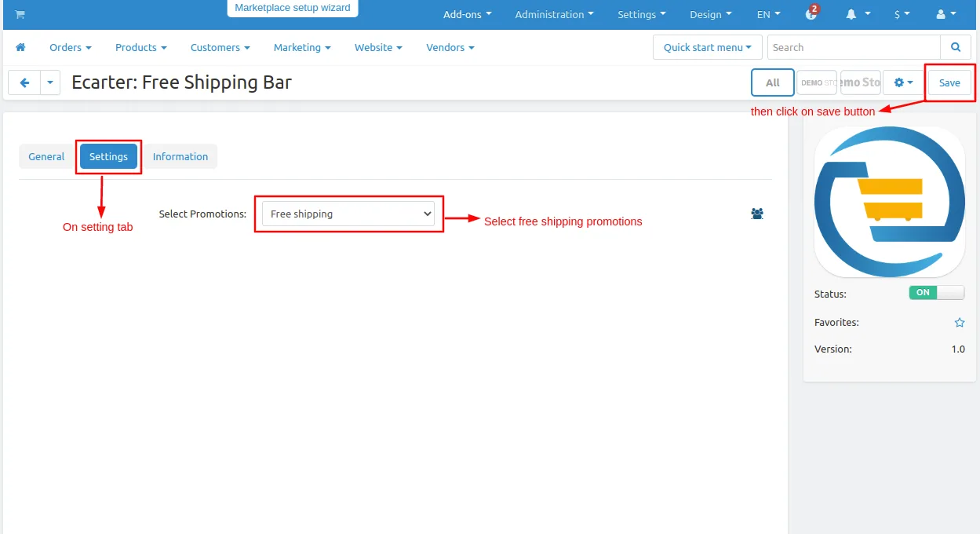Open the Design menu
980x534 pixels.
pos(711,14)
